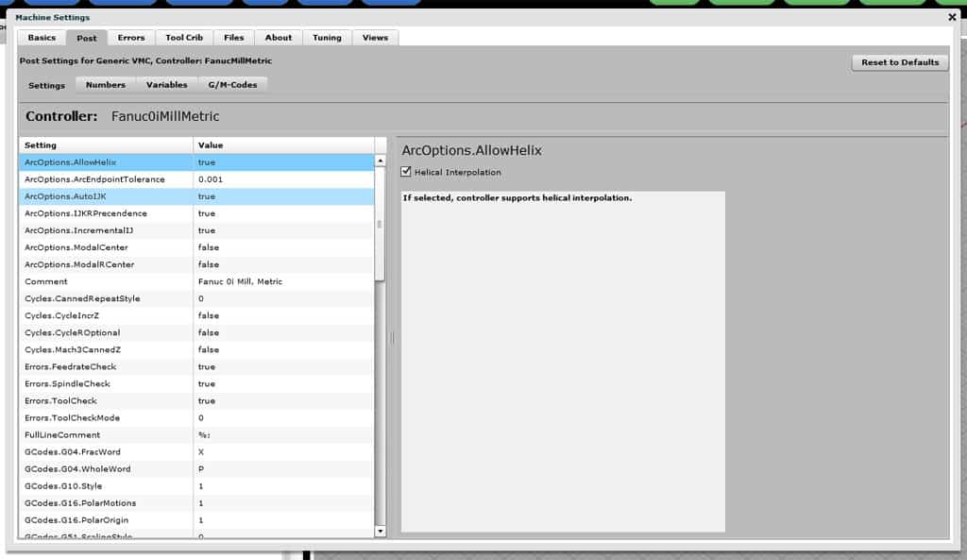Close the Machine Settings dialog
This screenshot has height=560, width=967.
[x=952, y=16]
